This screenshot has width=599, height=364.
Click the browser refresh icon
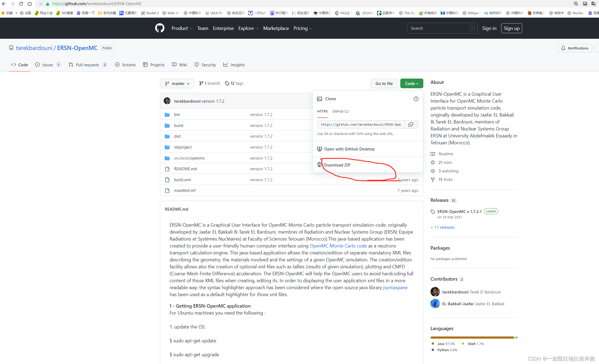point(21,4)
